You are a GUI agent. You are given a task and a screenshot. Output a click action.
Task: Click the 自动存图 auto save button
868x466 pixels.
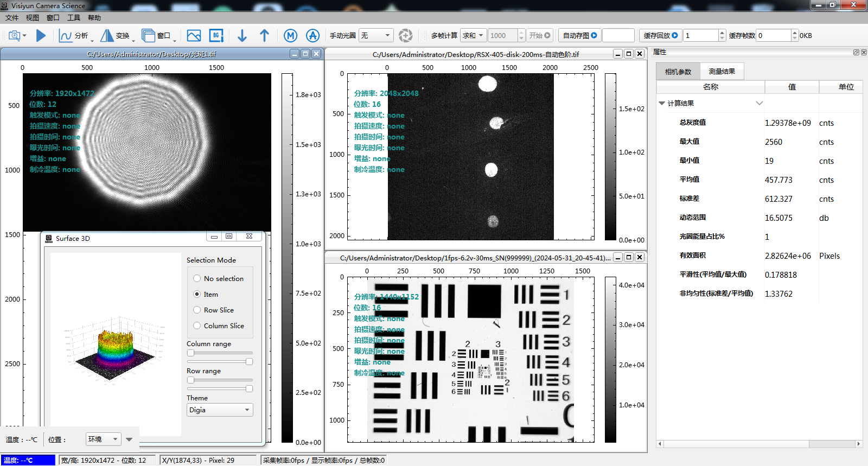pos(579,36)
